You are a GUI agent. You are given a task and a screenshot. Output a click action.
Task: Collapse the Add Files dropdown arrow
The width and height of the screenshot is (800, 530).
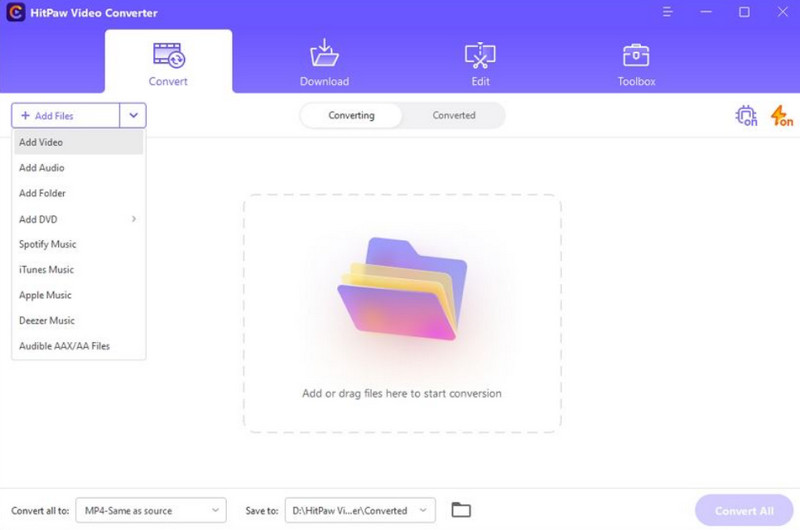coord(133,116)
